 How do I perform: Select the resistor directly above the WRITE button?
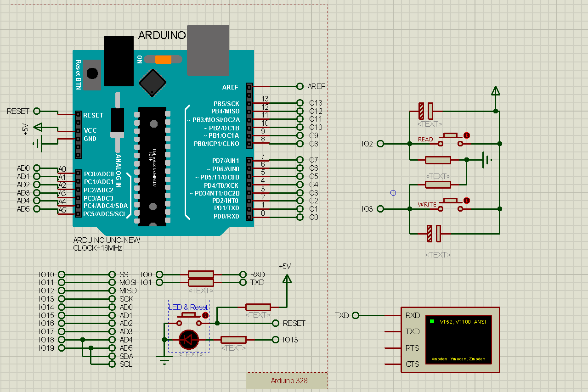pos(438,185)
